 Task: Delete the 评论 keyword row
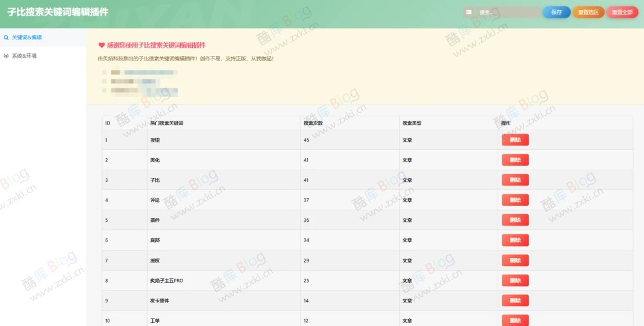[515, 200]
